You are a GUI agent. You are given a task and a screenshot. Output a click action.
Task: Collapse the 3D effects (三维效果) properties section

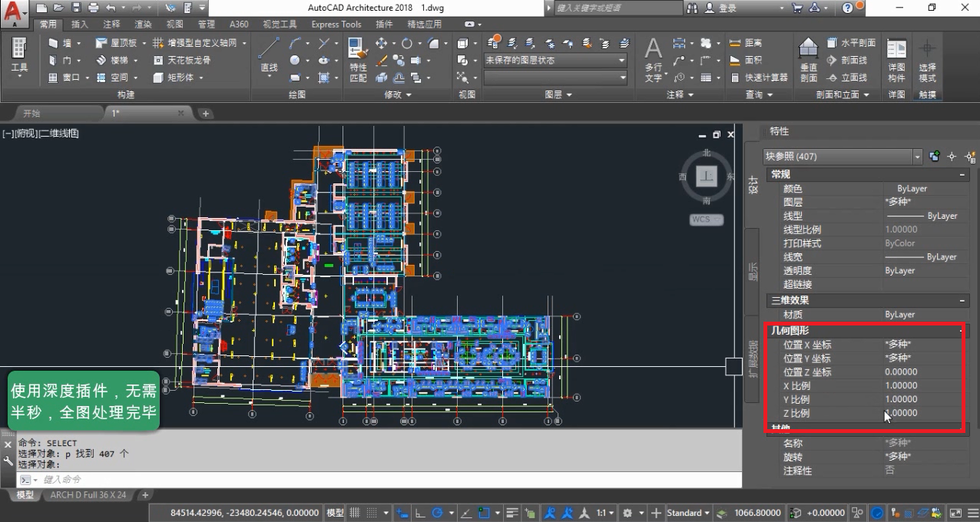click(x=962, y=300)
